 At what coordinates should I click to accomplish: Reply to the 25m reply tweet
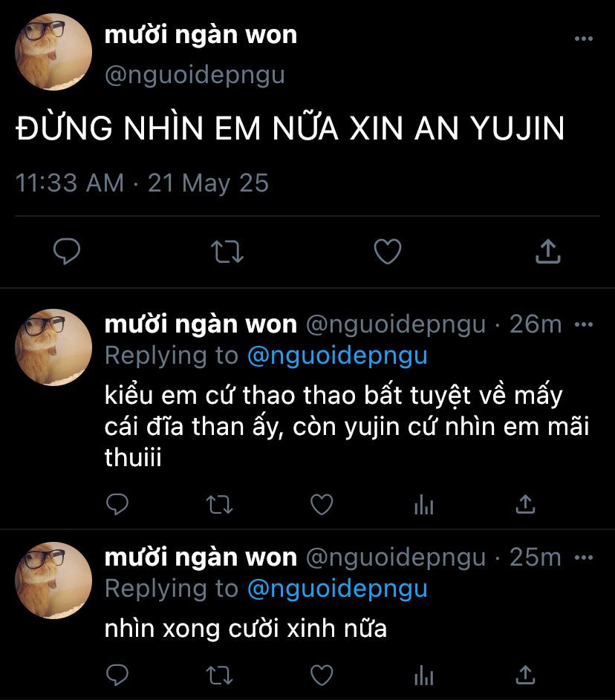[117, 675]
